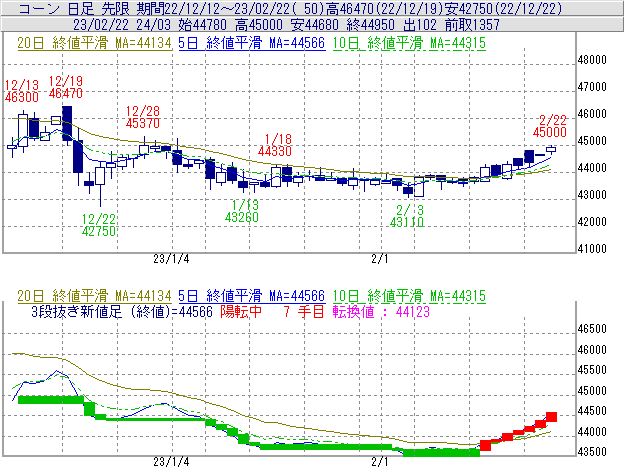Click the 45000 upper chart axis label
The height and width of the screenshot is (475, 624).
[592, 141]
